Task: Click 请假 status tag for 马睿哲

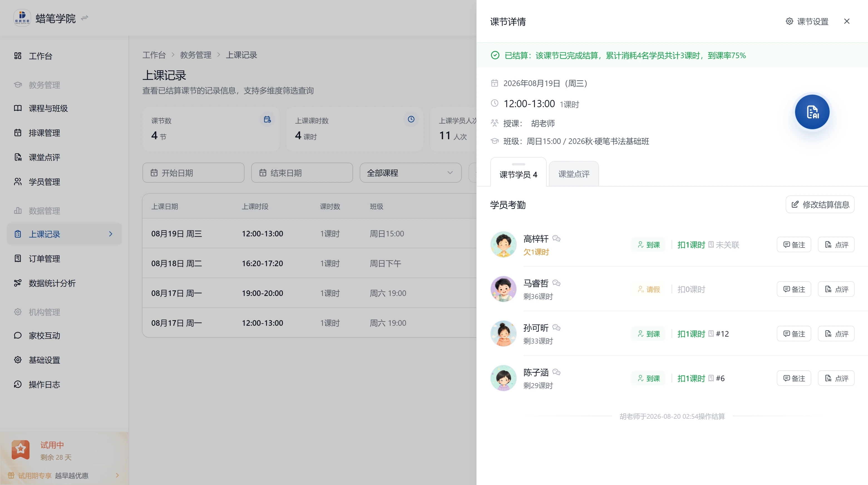Action: 648,289
